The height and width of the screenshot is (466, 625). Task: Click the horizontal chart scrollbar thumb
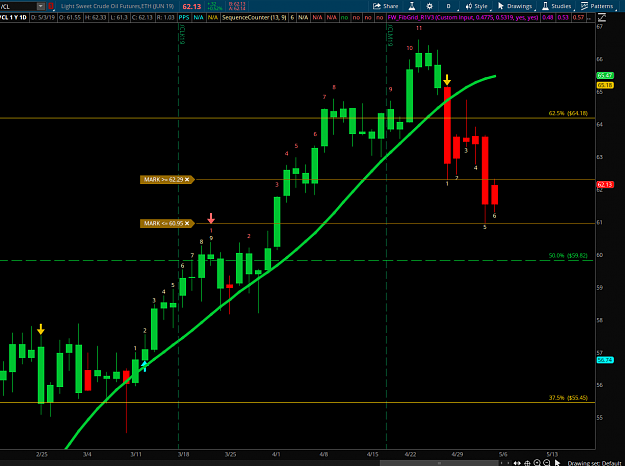(x=438, y=463)
